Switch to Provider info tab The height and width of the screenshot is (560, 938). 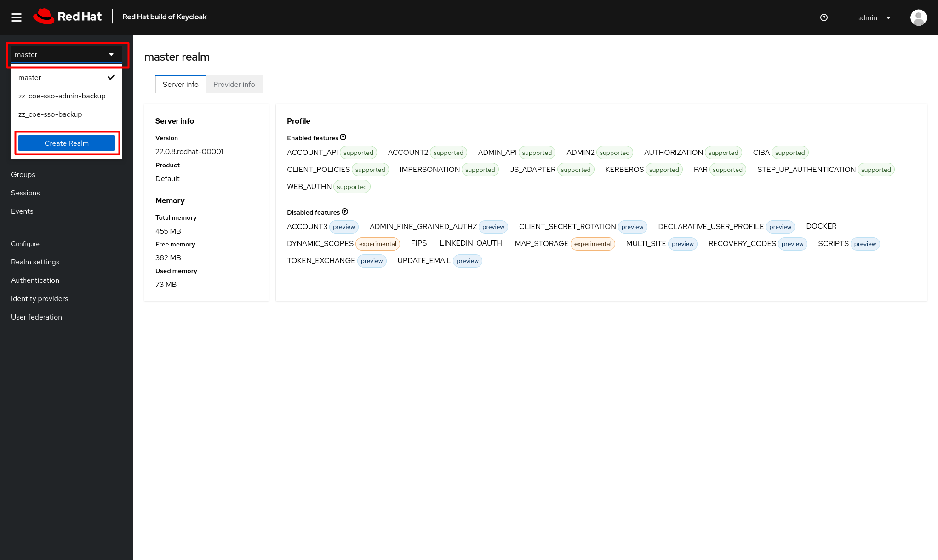click(234, 84)
